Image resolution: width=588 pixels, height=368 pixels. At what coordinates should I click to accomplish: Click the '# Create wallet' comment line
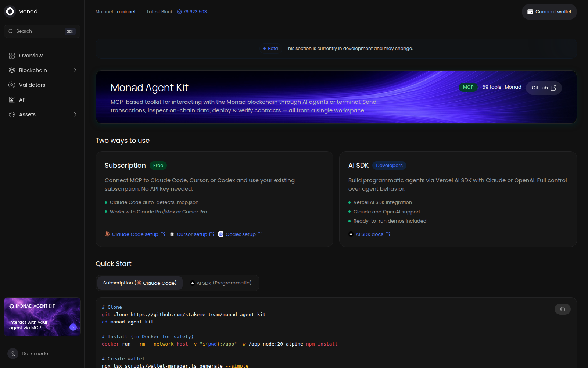coord(123,359)
